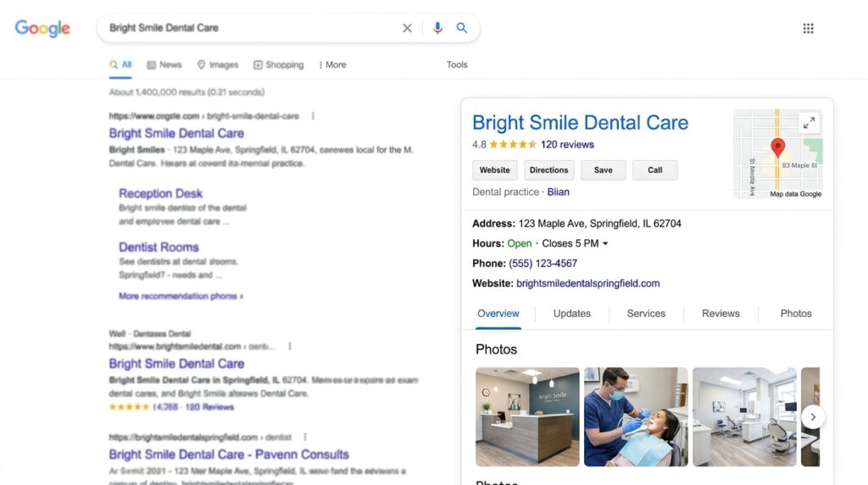Select the address text 123 Maple Ave, Springfield
This screenshot has height=485, width=868.
599,224
